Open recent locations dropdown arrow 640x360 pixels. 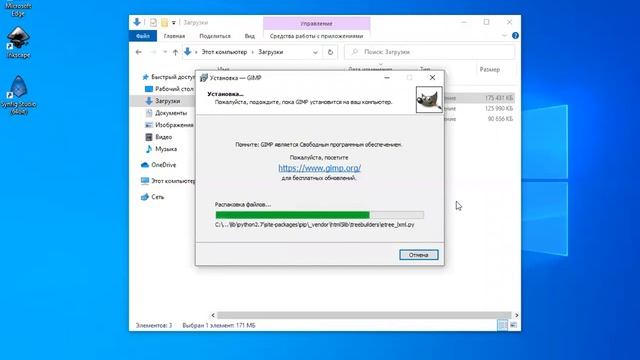pyautogui.click(x=165, y=52)
